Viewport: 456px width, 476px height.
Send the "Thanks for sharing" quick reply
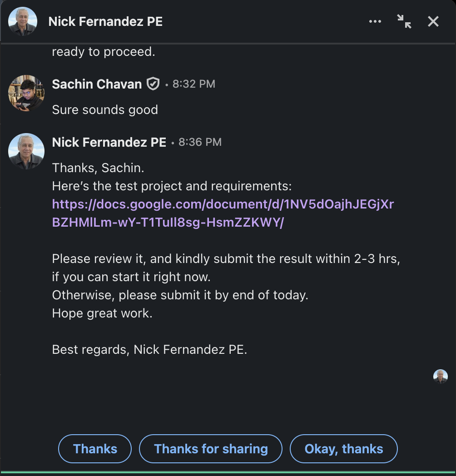click(x=211, y=449)
